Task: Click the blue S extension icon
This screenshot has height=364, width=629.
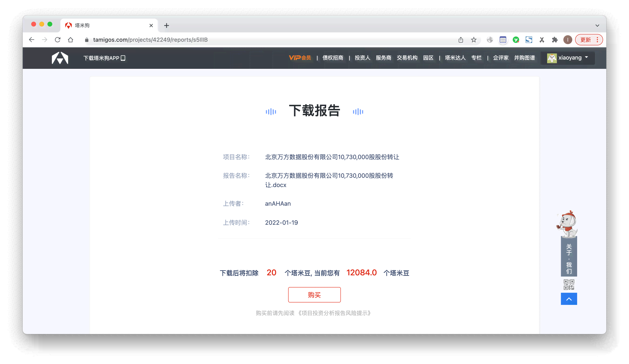Action: pyautogui.click(x=529, y=40)
